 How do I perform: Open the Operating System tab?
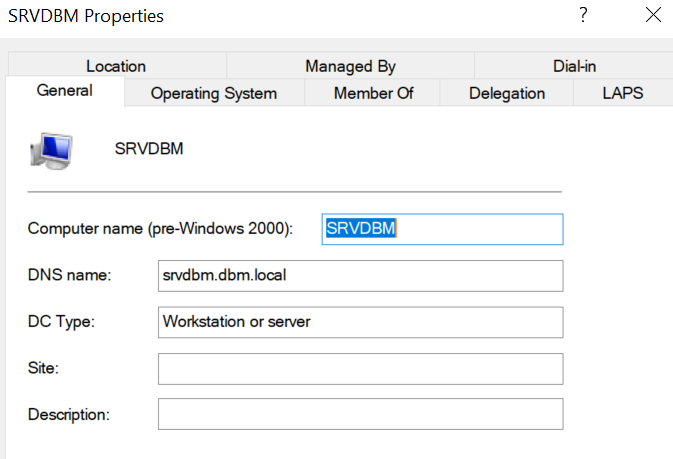click(214, 93)
